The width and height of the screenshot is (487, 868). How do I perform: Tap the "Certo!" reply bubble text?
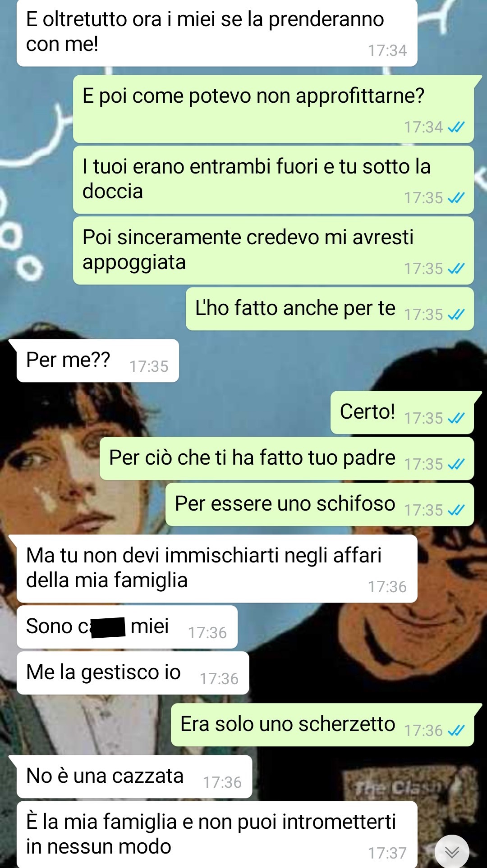pyautogui.click(x=368, y=411)
